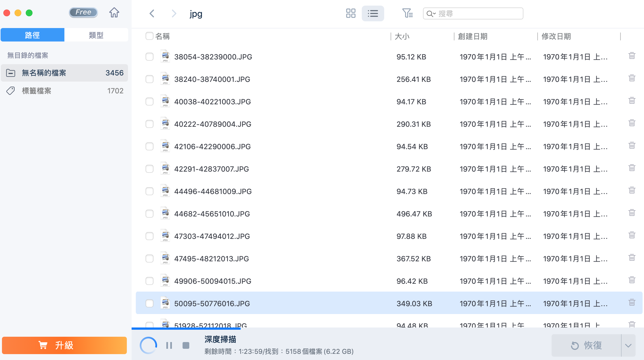Navigate forward with the right arrow
Viewport: 644px width, 360px height.
(174, 13)
